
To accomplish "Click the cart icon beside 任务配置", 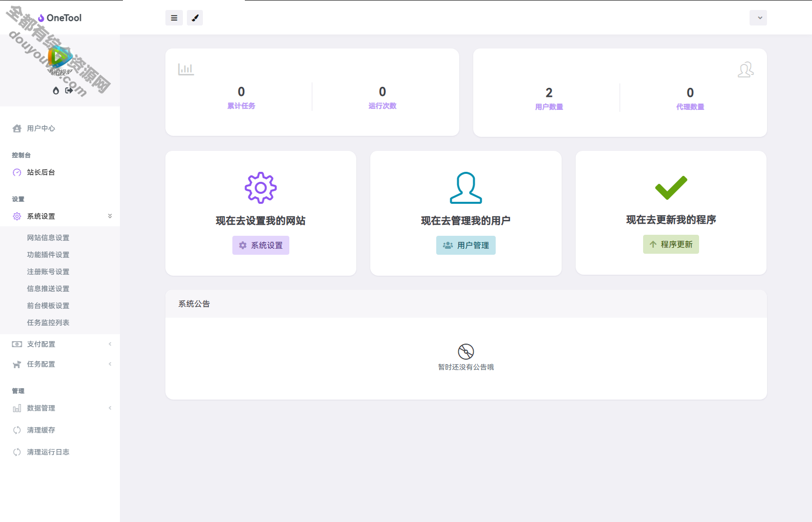I will click(17, 364).
